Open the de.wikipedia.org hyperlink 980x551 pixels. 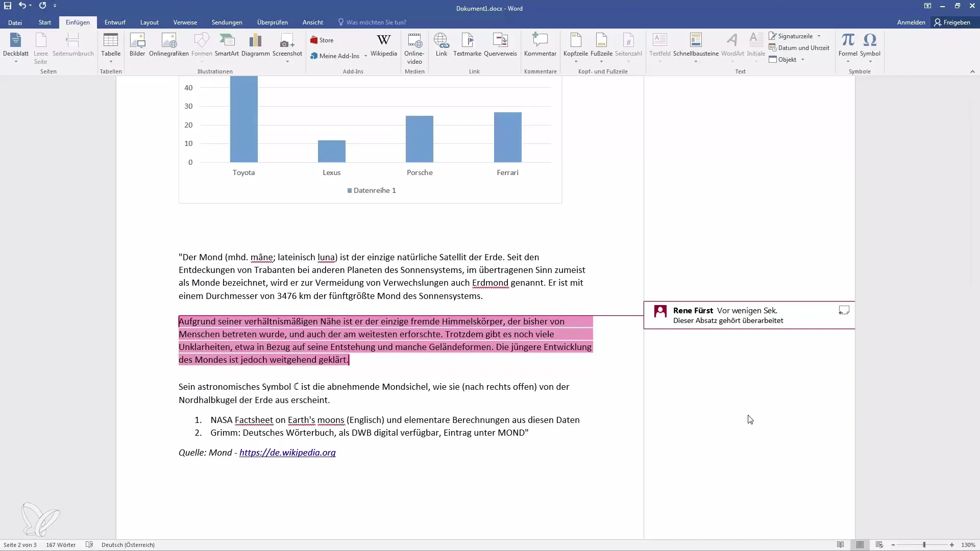click(287, 453)
